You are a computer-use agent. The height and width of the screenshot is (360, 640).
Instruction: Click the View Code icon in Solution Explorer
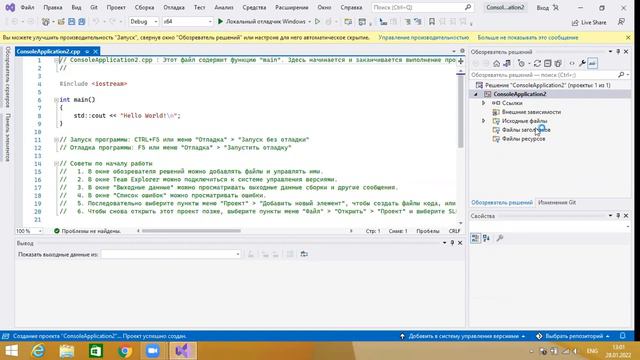tap(572, 63)
